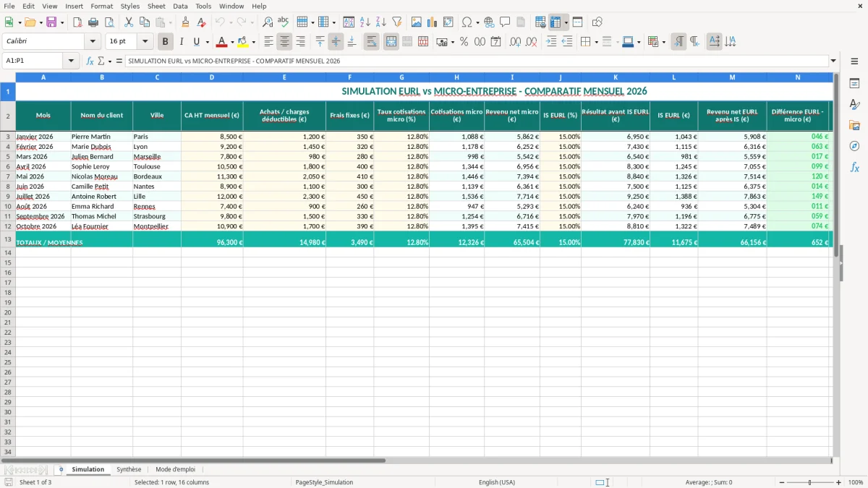Image resolution: width=868 pixels, height=488 pixels.
Task: Toggle Wrap Text
Action: coord(372,42)
